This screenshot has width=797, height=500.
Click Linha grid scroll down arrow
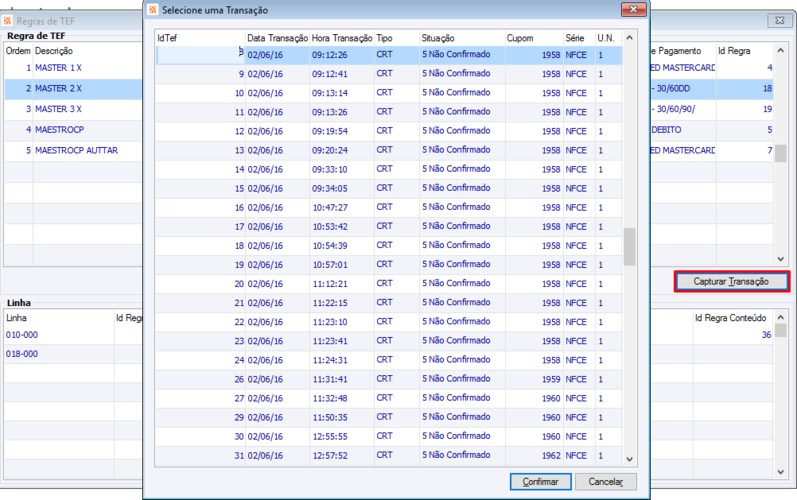pyautogui.click(x=781, y=472)
